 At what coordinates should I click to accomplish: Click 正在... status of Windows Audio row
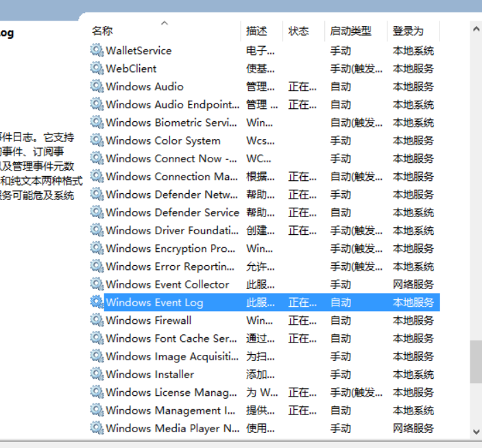[302, 86]
